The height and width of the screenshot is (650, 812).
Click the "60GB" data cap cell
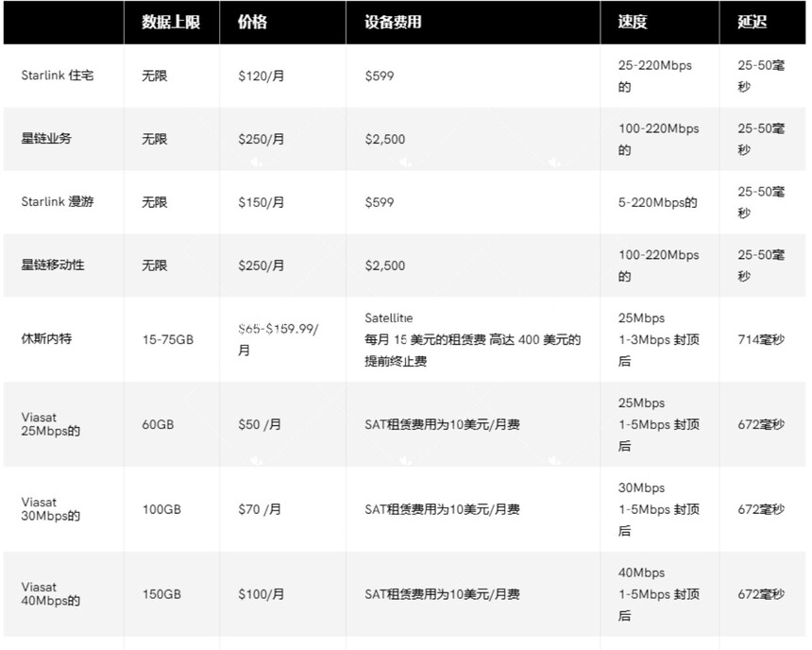pyautogui.click(x=158, y=425)
